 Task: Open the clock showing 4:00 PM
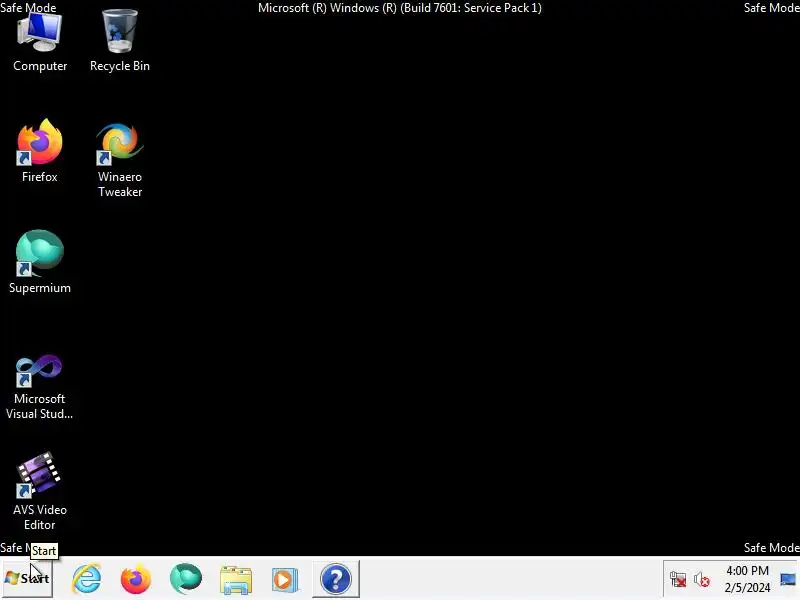[x=747, y=579]
